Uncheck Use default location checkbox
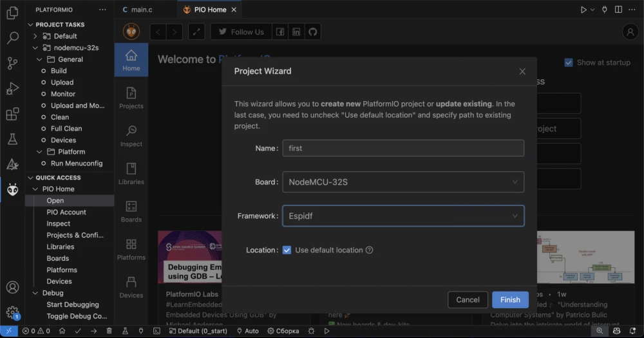The height and width of the screenshot is (338, 644). (x=287, y=250)
